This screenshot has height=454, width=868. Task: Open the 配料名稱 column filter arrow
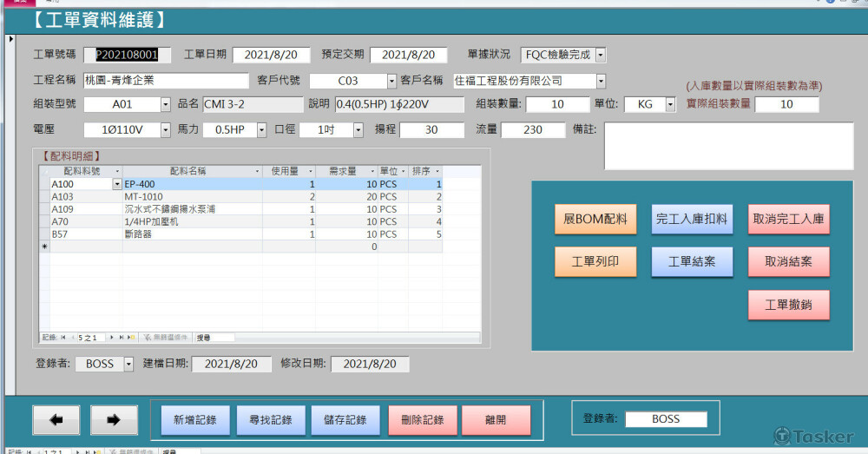[257, 171]
